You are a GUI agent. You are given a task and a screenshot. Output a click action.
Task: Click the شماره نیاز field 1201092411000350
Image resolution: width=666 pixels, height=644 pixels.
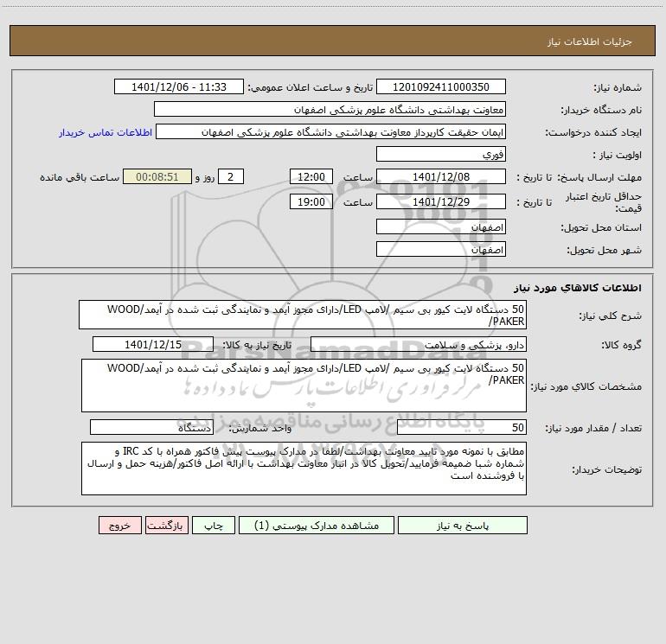[441, 86]
